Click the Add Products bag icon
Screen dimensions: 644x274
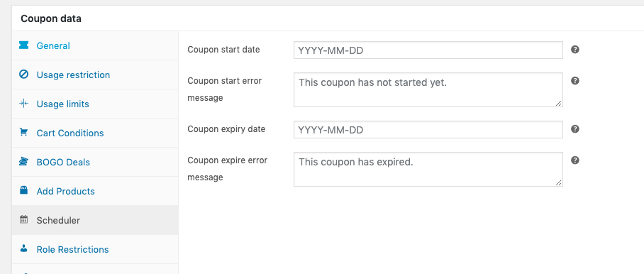point(24,191)
